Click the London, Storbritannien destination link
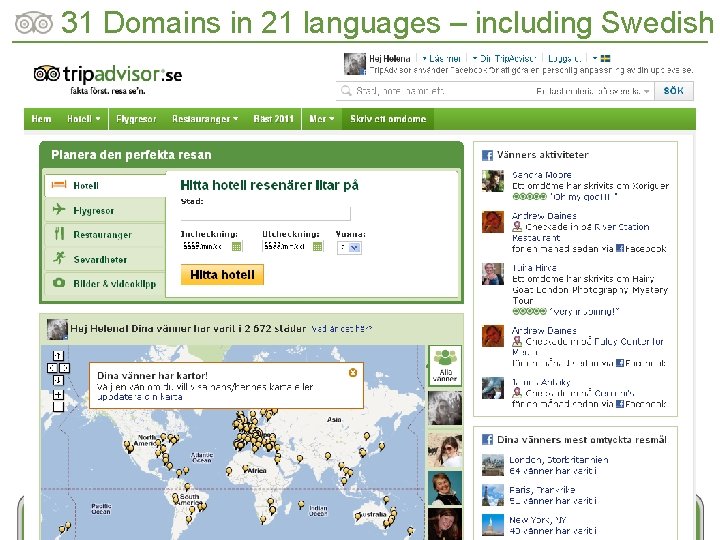The width and height of the screenshot is (720, 540). 559,460
